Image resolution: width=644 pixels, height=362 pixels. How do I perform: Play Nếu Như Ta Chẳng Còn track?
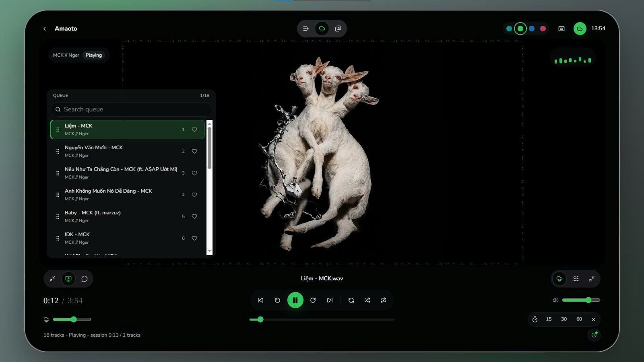128,173
